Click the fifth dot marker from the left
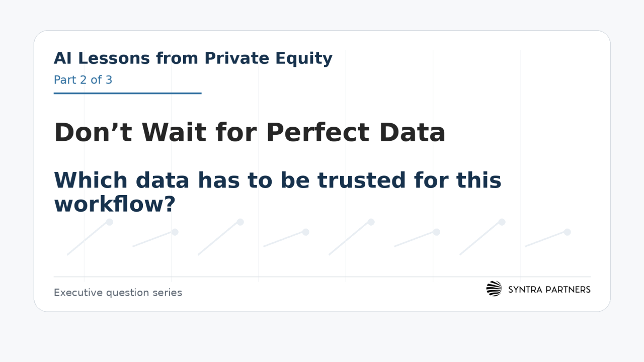The image size is (644, 362). [x=371, y=222]
